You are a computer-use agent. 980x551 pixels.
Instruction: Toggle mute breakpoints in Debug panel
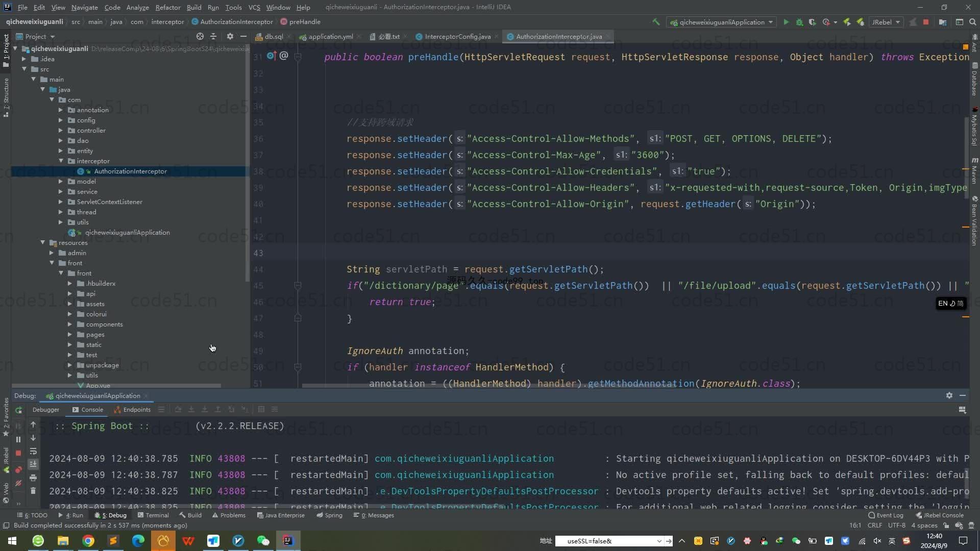coord(18,483)
